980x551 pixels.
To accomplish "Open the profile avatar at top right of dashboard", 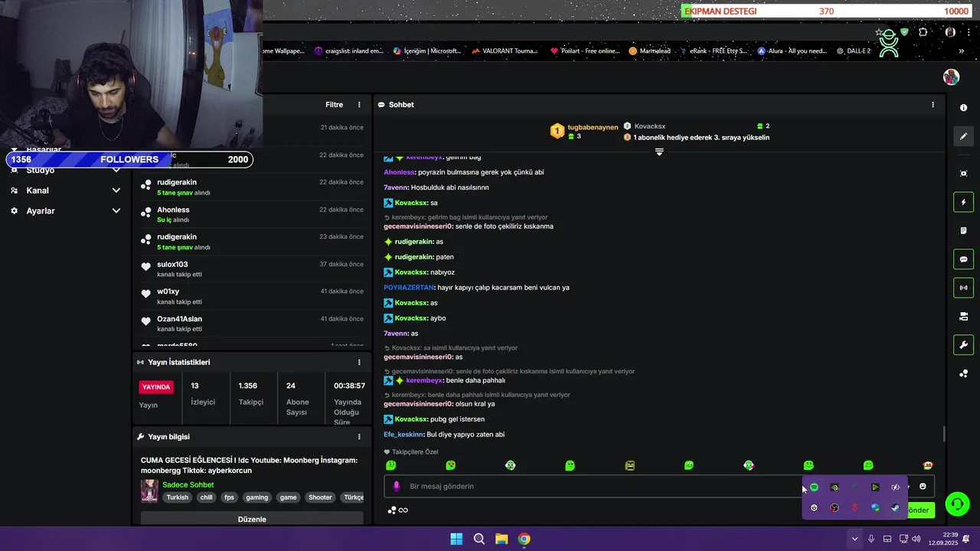I will point(951,77).
